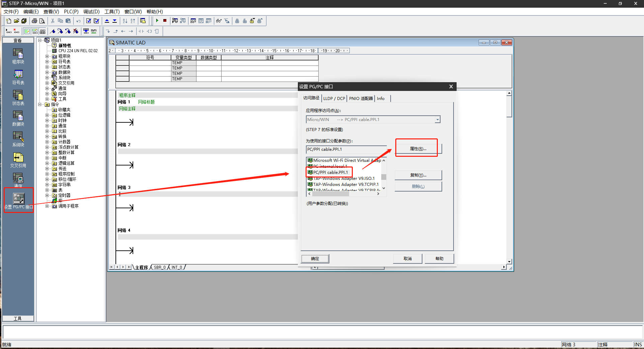Open the 应用程序访问点 dropdown arrow
Image resolution: width=644 pixels, height=349 pixels.
pyautogui.click(x=437, y=120)
